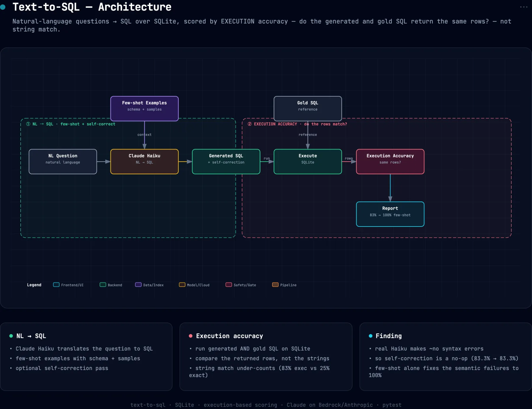Click the 'EXECUTION ACCURACY' group label
This screenshot has height=409, width=532.
click(297, 124)
